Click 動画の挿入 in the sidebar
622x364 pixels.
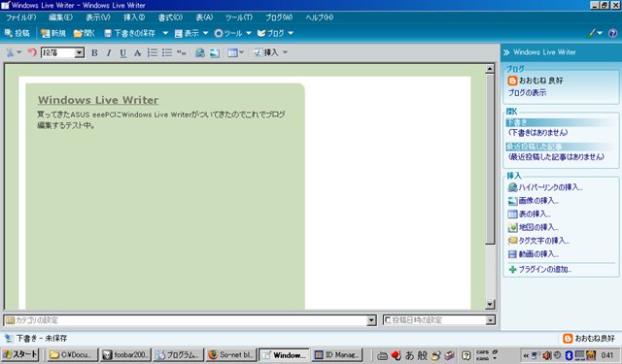point(534,254)
